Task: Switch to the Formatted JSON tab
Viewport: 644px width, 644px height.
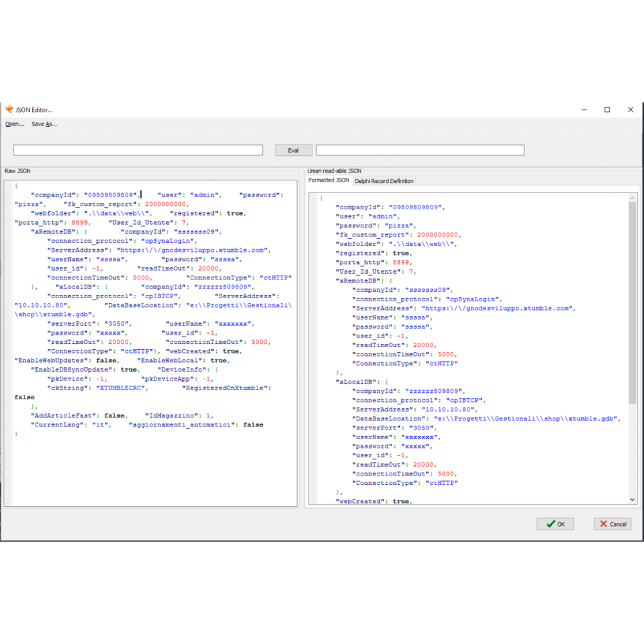Action: [328, 180]
